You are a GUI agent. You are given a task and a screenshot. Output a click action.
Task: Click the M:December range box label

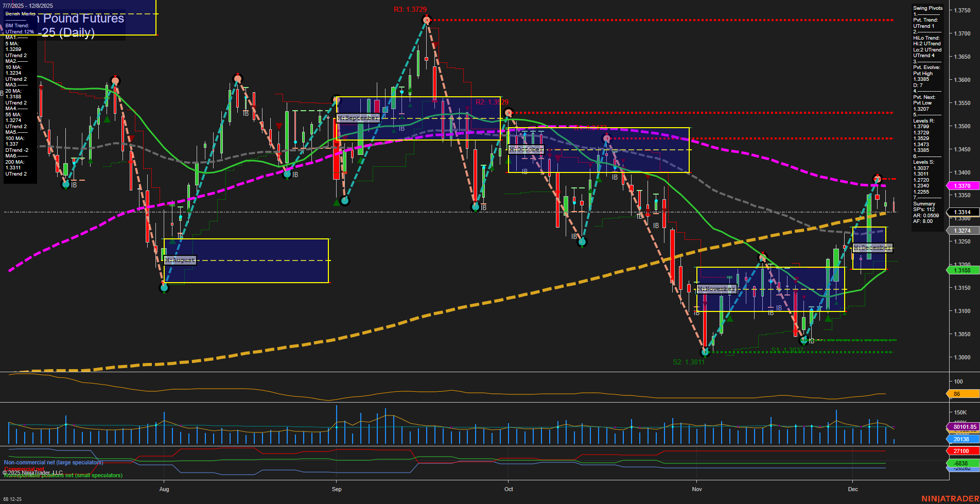coord(872,248)
